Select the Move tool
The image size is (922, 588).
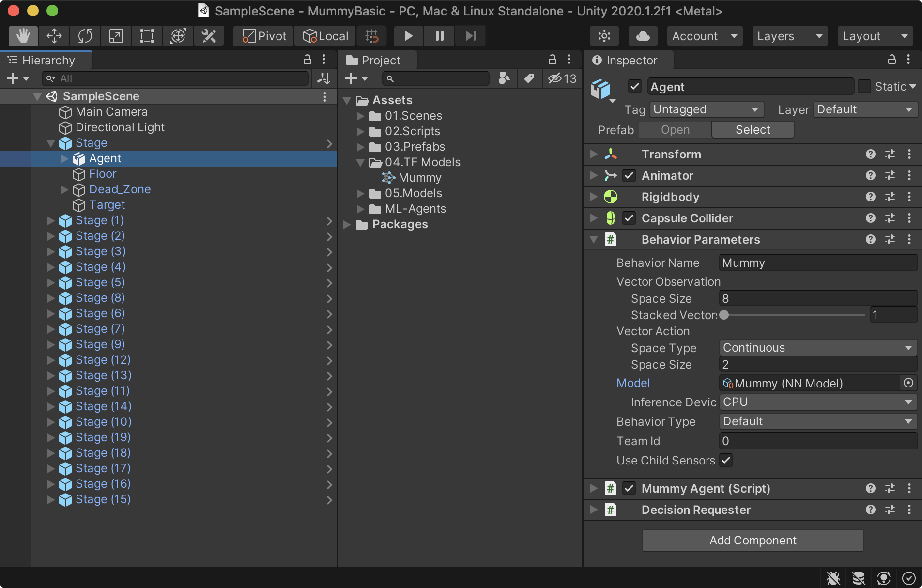coord(54,36)
